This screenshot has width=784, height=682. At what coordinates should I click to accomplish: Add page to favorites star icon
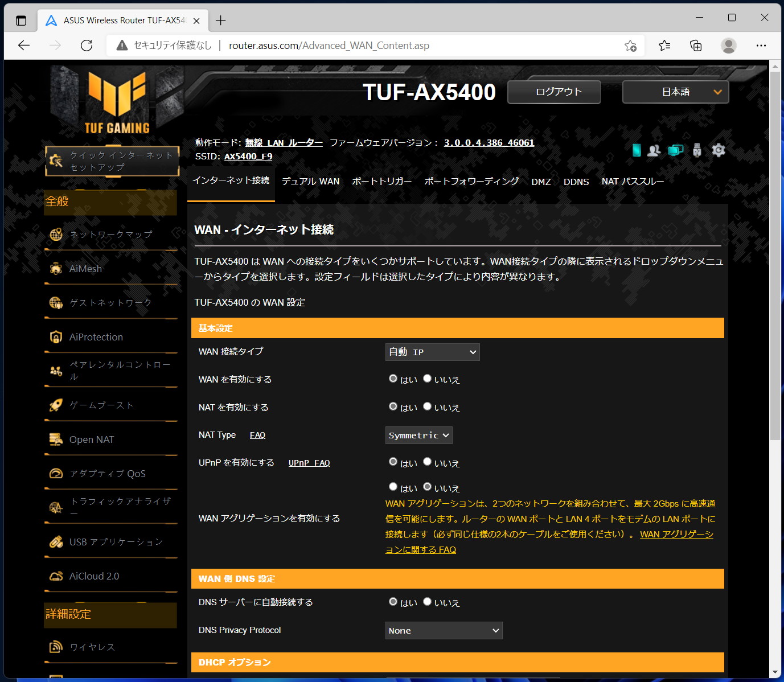pyautogui.click(x=630, y=46)
